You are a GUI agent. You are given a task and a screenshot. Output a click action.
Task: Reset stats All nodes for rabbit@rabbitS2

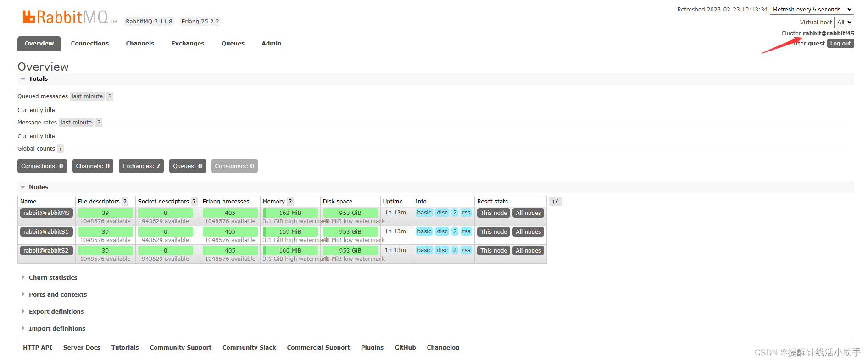(528, 251)
